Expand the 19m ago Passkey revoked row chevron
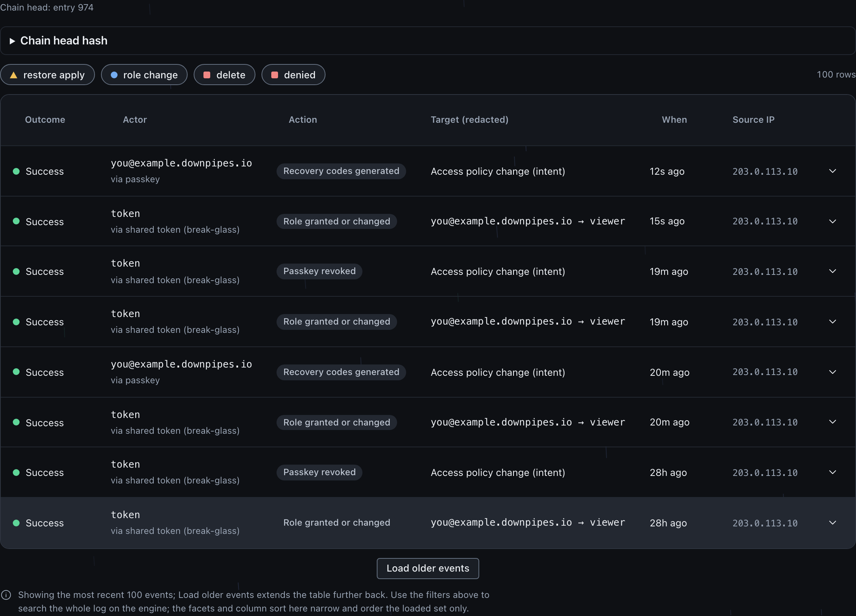The height and width of the screenshot is (616, 856). tap(833, 271)
